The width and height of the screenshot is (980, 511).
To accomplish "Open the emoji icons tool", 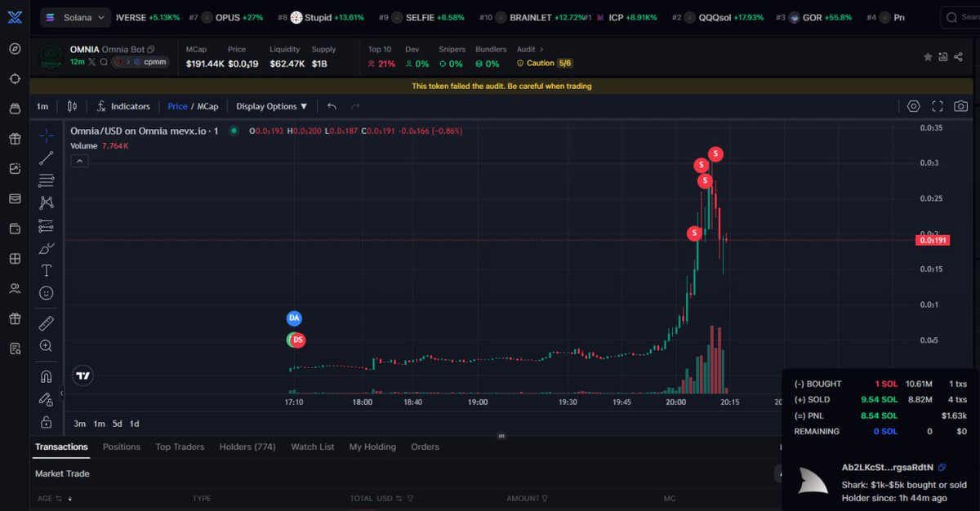I will [x=47, y=292].
